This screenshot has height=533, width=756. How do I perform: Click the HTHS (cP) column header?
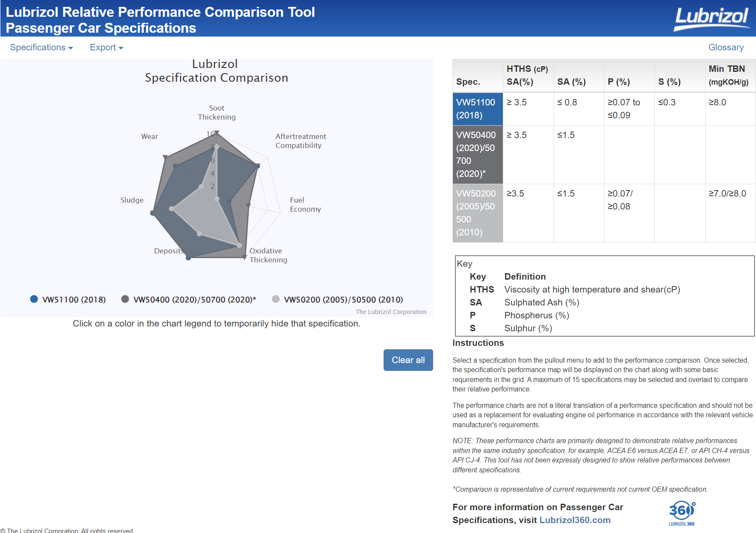[x=528, y=75]
